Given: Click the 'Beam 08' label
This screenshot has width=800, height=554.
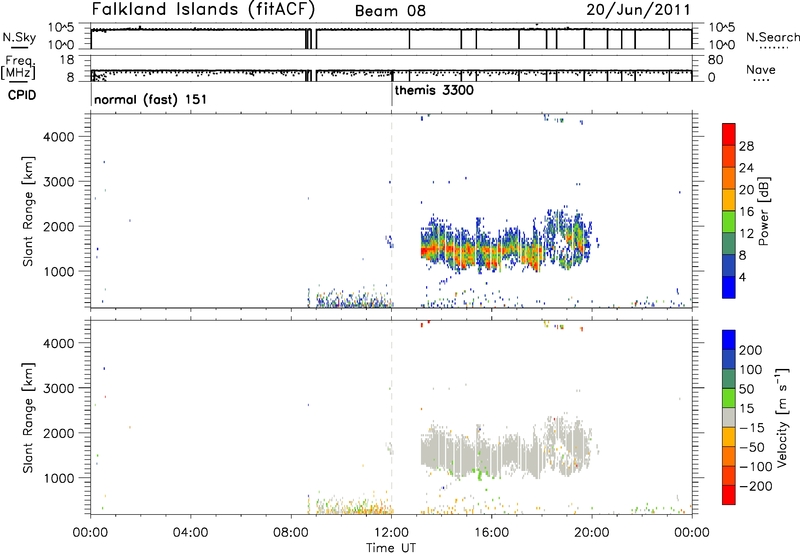Looking at the screenshot, I should coord(390,11).
